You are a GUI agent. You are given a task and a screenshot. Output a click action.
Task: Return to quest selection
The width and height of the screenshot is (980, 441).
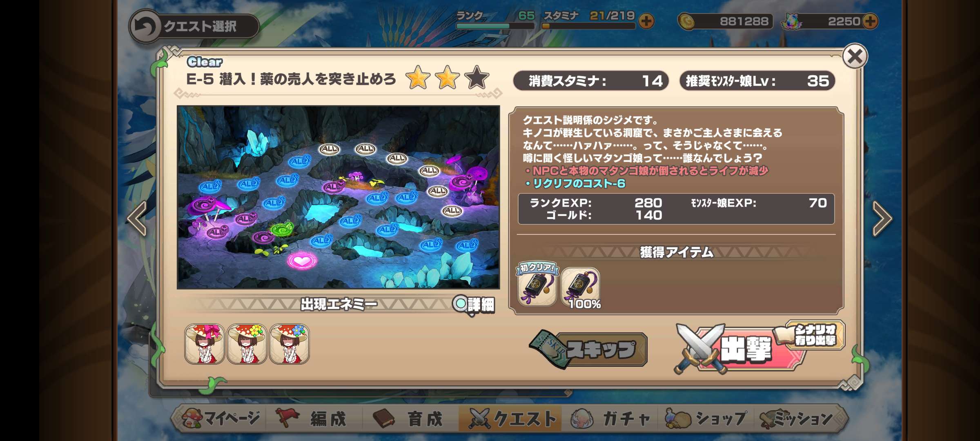pos(194,27)
